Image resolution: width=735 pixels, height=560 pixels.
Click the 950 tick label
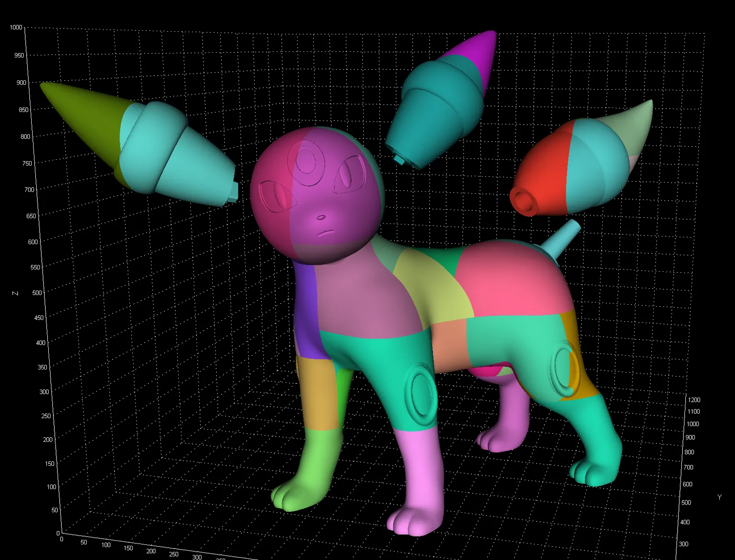tap(19, 56)
